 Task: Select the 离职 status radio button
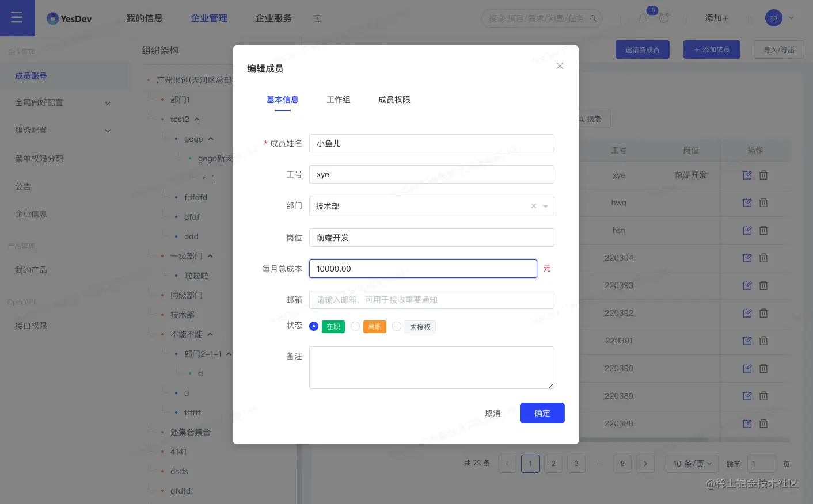point(355,326)
